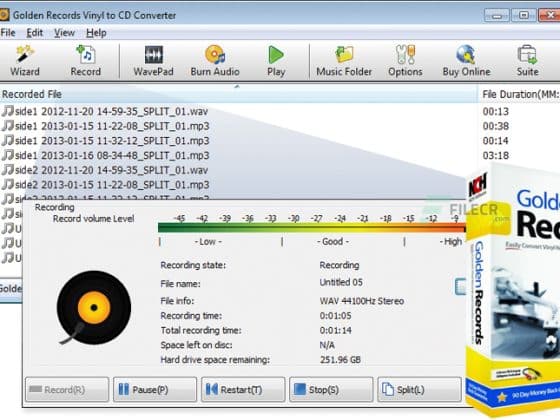This screenshot has width=560, height=420.
Task: Open the Suite toolbar icon
Action: (x=528, y=61)
